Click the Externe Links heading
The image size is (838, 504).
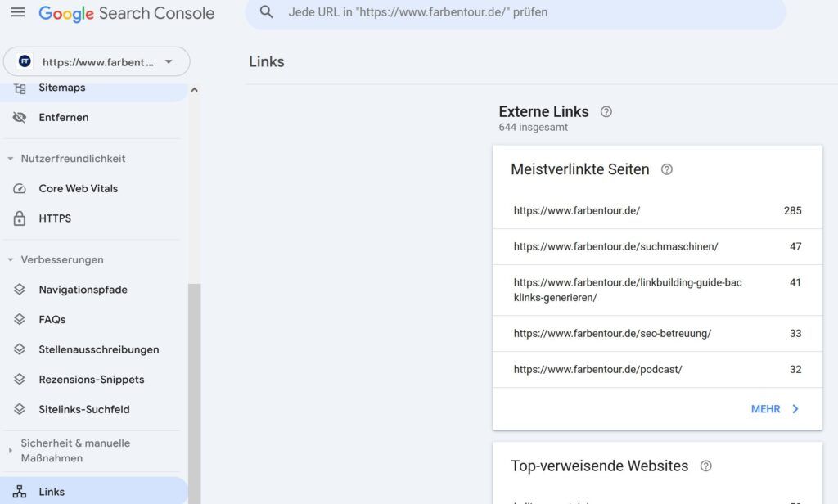(543, 112)
